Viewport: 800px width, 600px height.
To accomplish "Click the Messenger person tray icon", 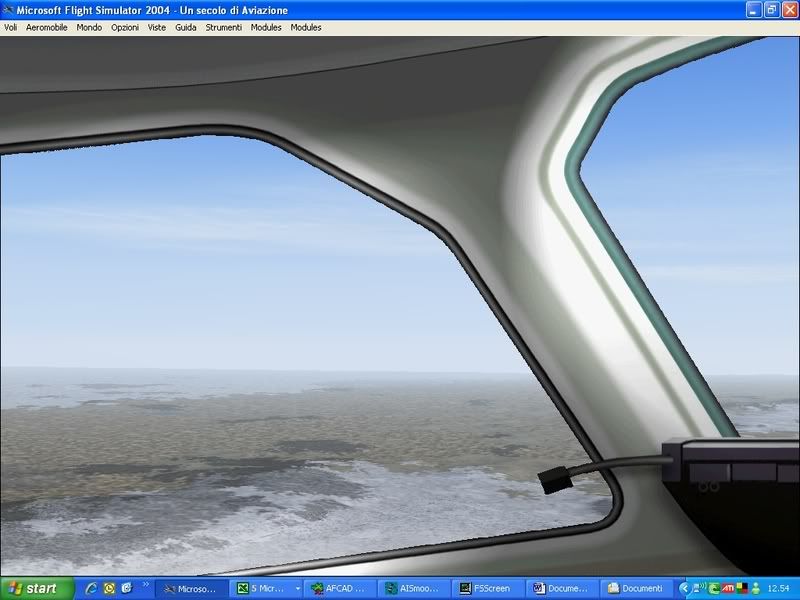I will coord(756,588).
